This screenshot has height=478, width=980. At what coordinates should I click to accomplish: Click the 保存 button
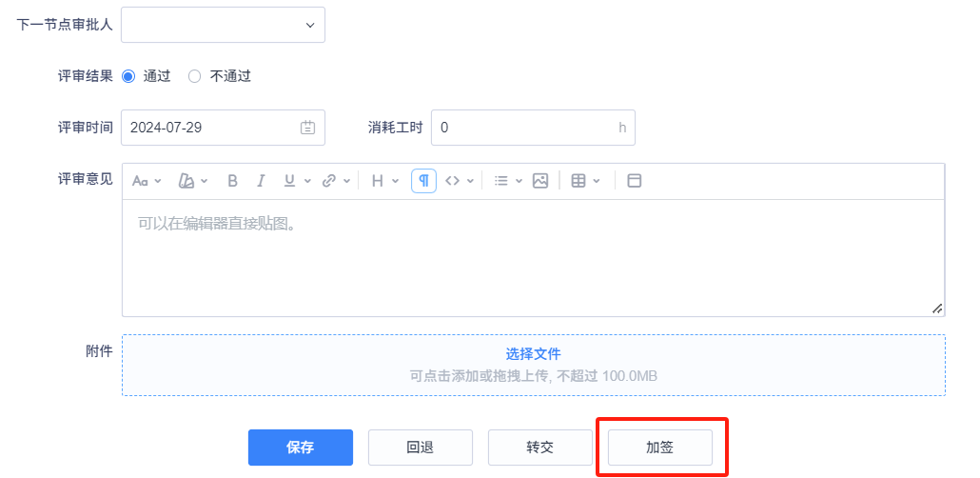301,448
